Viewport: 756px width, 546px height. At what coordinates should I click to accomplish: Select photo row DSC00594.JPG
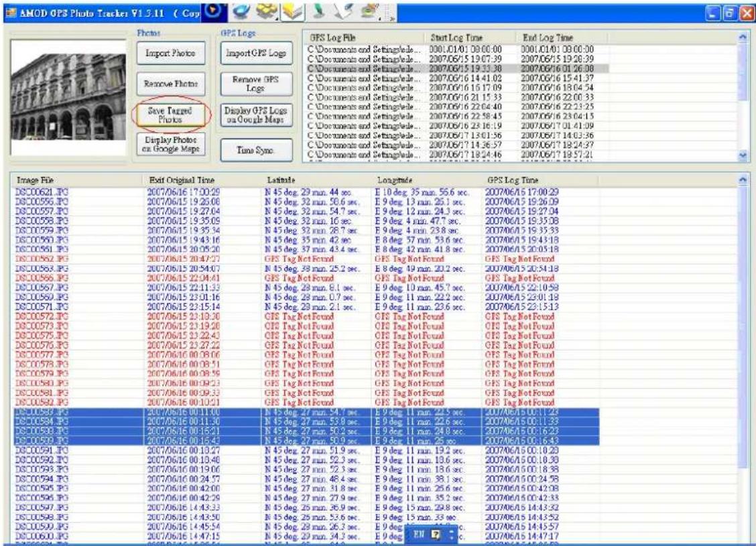tap(306, 479)
